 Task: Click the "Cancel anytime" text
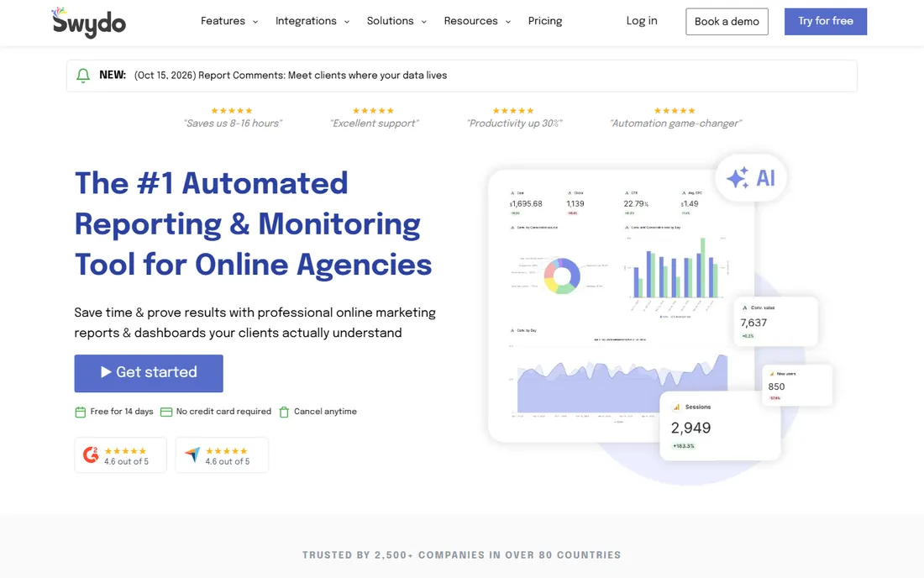coord(325,412)
